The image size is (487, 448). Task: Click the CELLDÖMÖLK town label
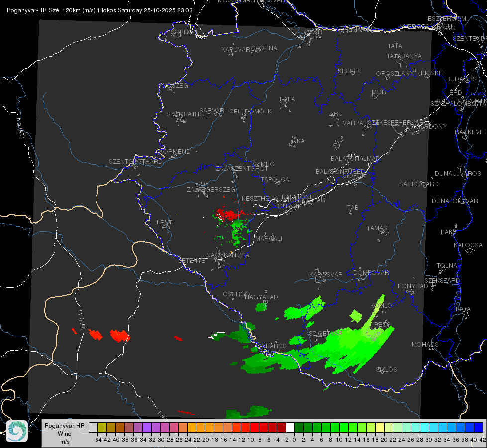click(x=250, y=112)
